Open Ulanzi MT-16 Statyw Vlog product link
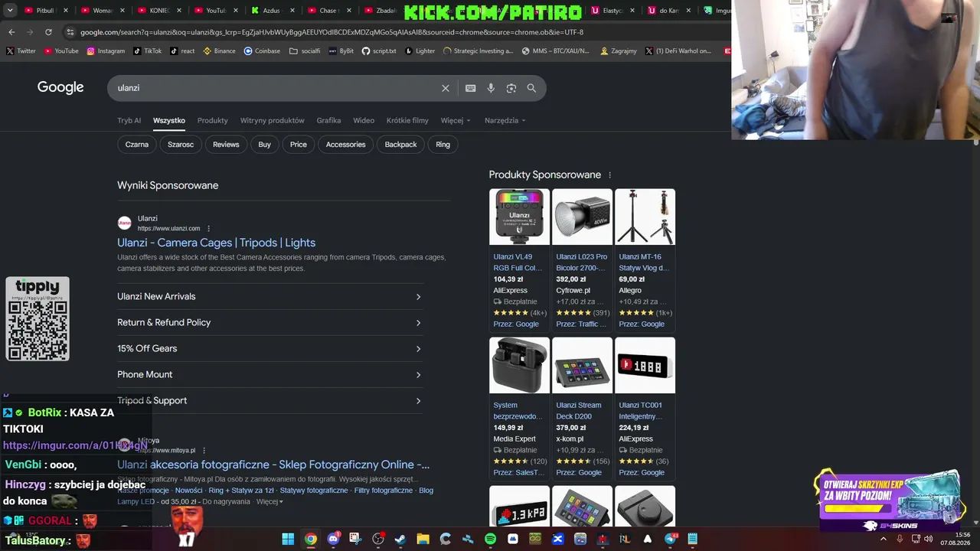The width and height of the screenshot is (980, 551). point(644,262)
